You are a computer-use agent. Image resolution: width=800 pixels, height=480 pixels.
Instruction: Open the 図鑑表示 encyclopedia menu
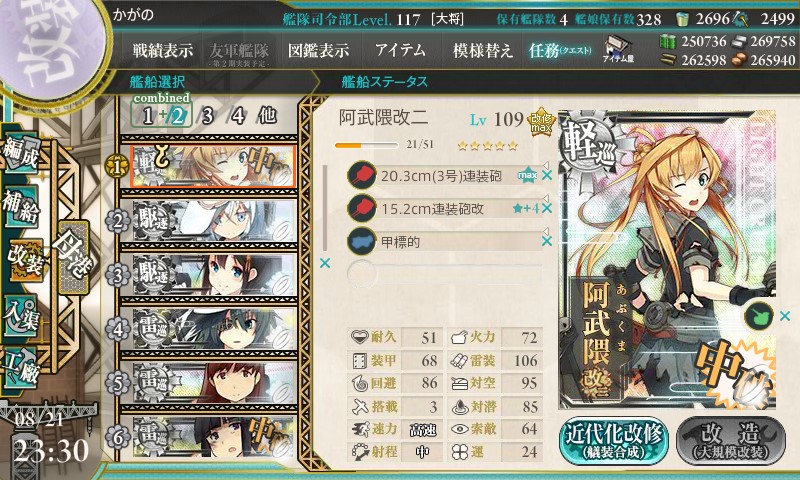318,50
